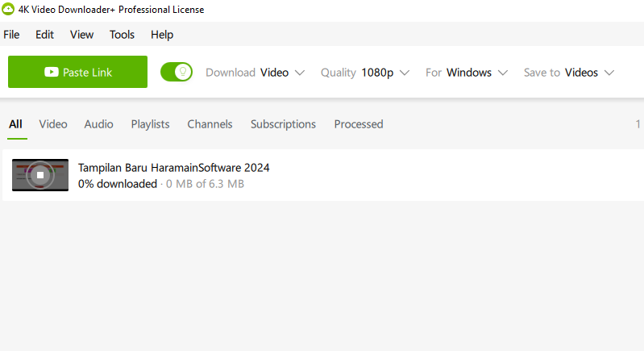Open the View menu
The width and height of the screenshot is (644, 351).
coord(81,35)
